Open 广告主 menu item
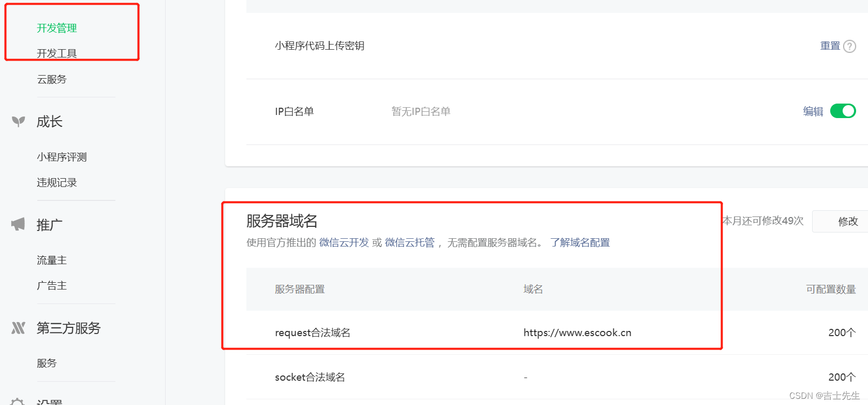This screenshot has width=868, height=405. click(x=52, y=285)
